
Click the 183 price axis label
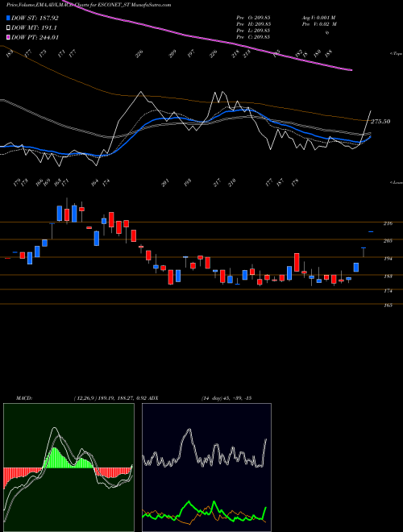pos(388,276)
